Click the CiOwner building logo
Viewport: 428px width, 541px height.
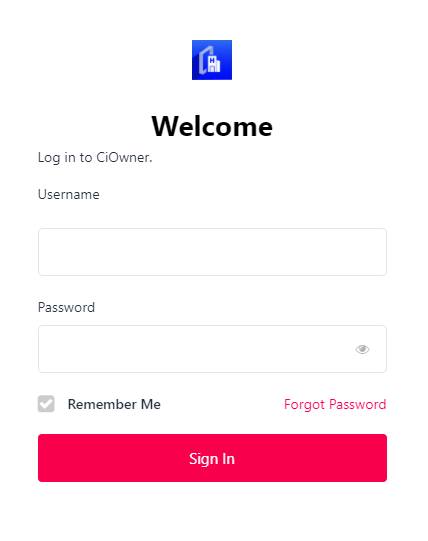click(x=212, y=60)
